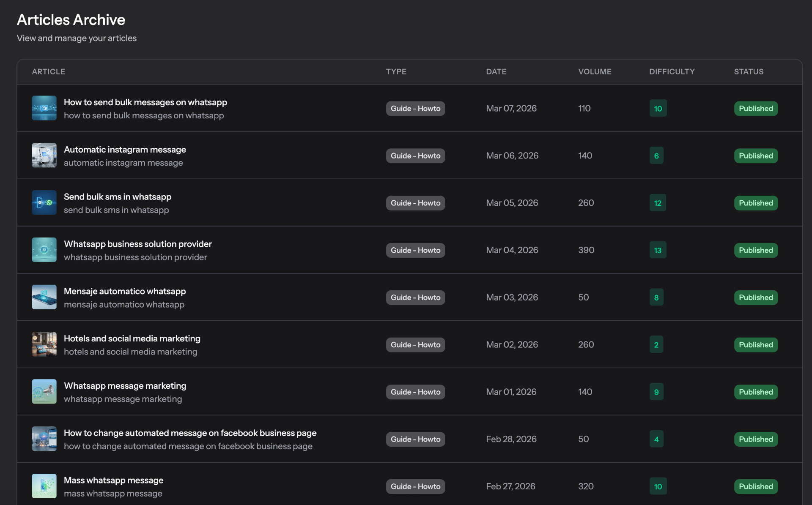Click Published status on Automatic instagram message row

click(x=756, y=156)
